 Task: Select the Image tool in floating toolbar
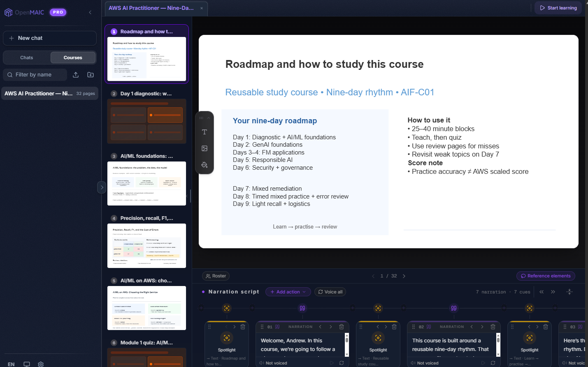pyautogui.click(x=205, y=148)
